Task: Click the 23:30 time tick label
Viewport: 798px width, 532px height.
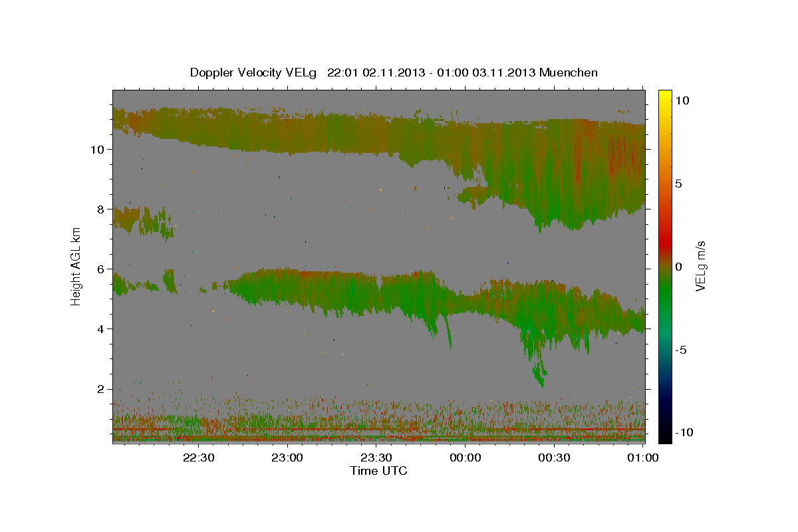Action: point(376,458)
